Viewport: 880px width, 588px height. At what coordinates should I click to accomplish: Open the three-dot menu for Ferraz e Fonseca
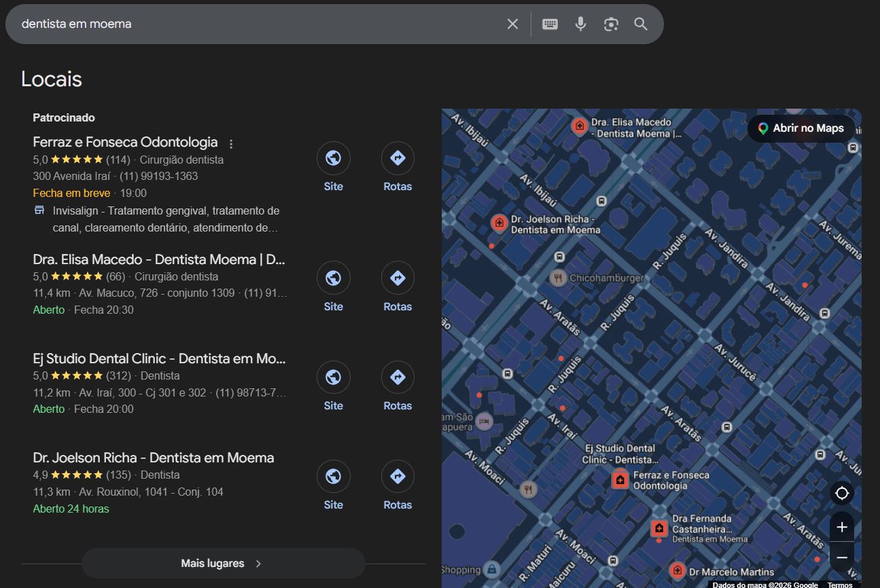tap(231, 144)
